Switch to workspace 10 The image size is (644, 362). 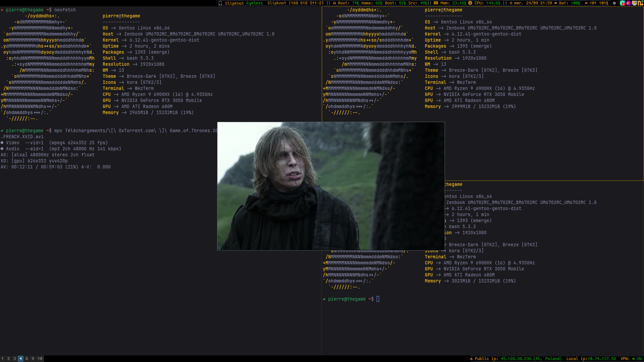pos(39,359)
